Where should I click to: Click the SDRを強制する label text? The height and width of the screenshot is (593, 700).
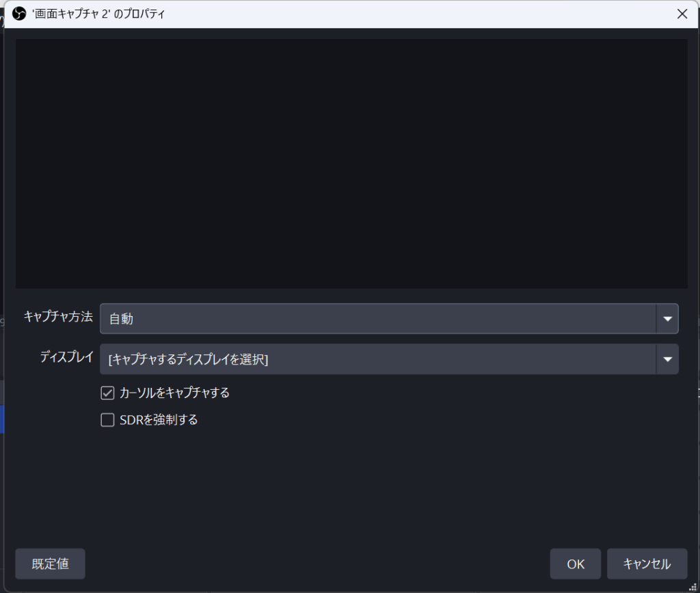click(159, 420)
